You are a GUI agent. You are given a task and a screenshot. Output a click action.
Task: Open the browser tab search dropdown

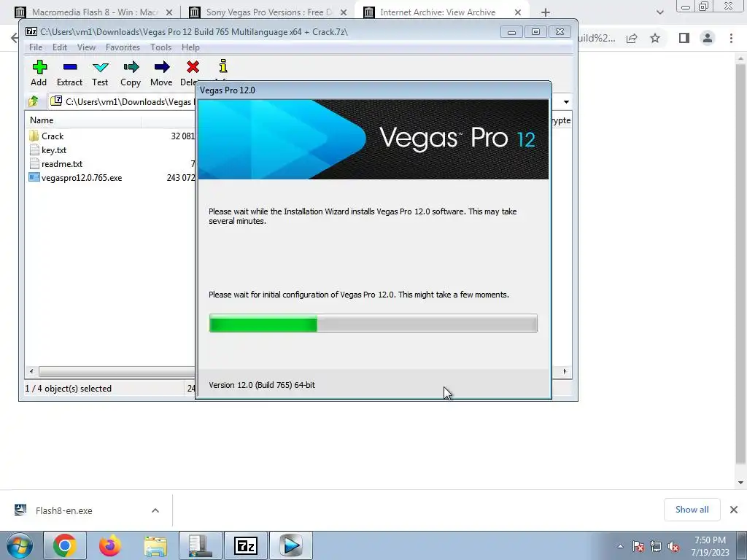[659, 12]
